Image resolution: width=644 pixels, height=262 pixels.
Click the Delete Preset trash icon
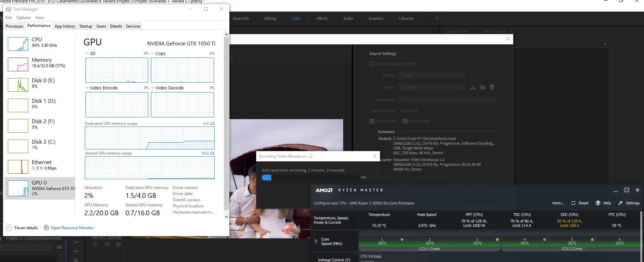492,87
